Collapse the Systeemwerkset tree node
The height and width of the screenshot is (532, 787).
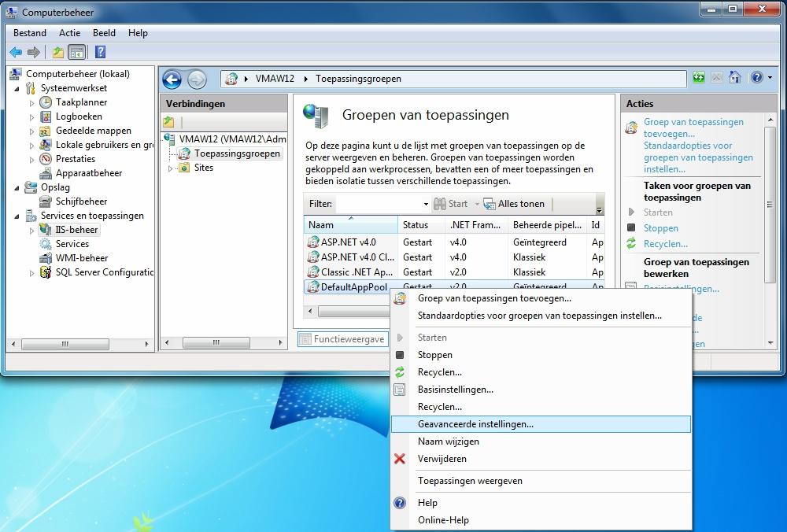coord(17,89)
